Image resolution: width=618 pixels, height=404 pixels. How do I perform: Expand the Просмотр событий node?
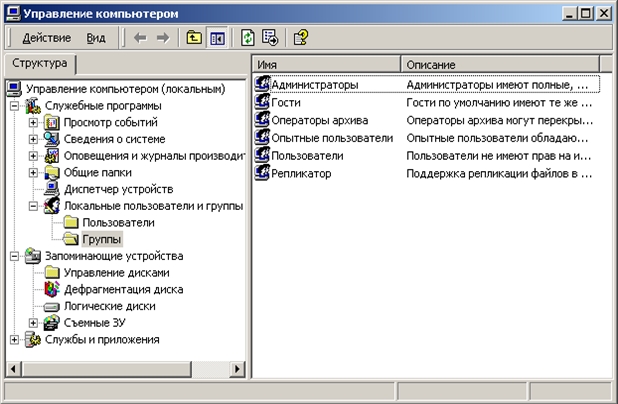33,122
